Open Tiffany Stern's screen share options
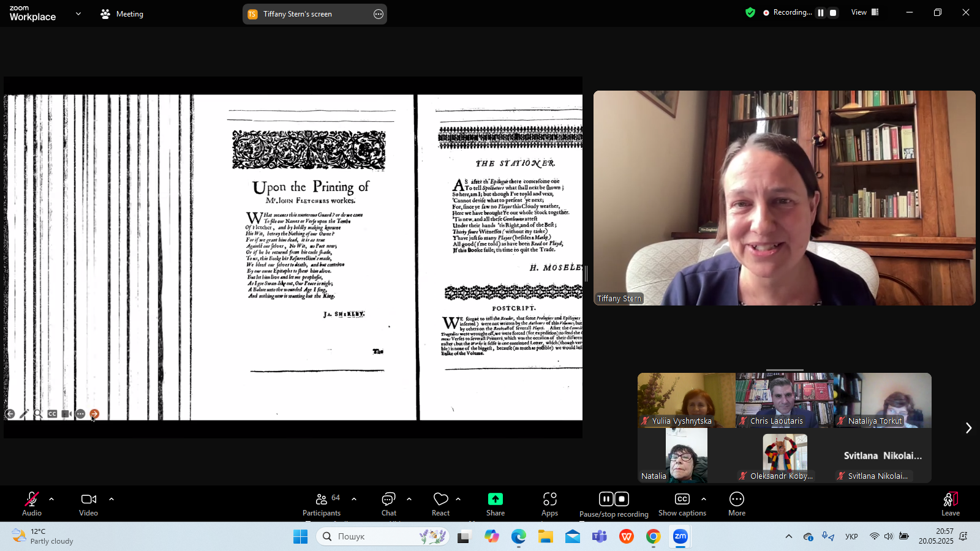Viewport: 980px width, 551px height. tap(379, 14)
